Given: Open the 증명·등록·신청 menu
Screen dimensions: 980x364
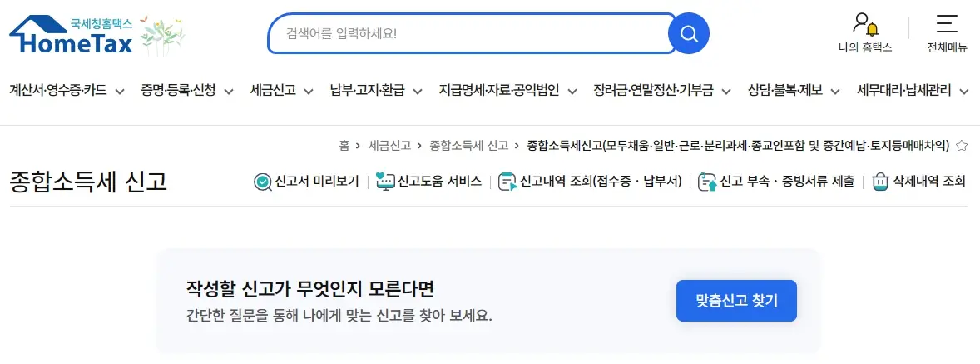Looking at the screenshot, I should (178, 91).
